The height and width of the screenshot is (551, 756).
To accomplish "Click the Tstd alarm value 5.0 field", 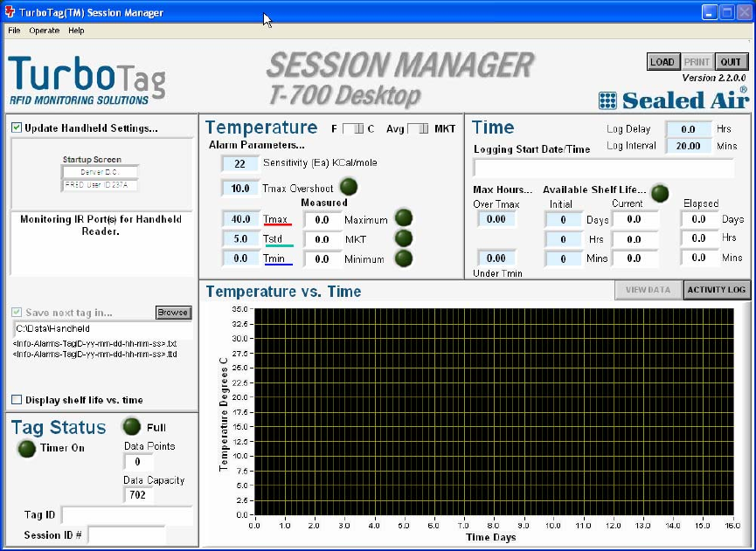I will [240, 238].
